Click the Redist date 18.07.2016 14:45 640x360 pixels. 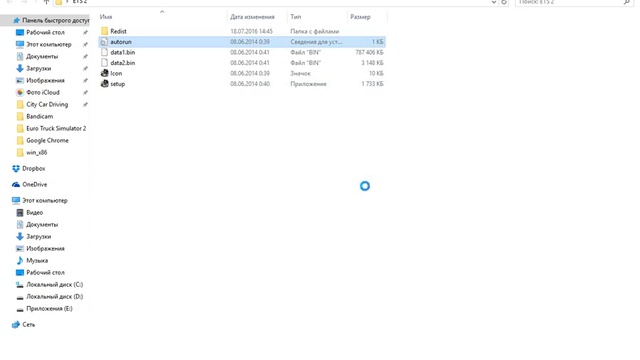click(x=251, y=31)
